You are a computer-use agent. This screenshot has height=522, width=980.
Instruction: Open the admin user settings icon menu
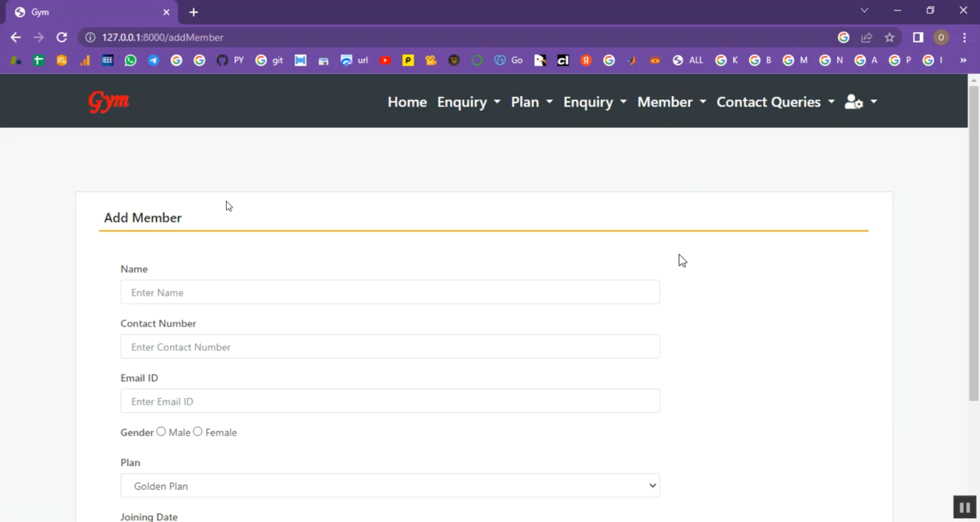click(x=860, y=102)
